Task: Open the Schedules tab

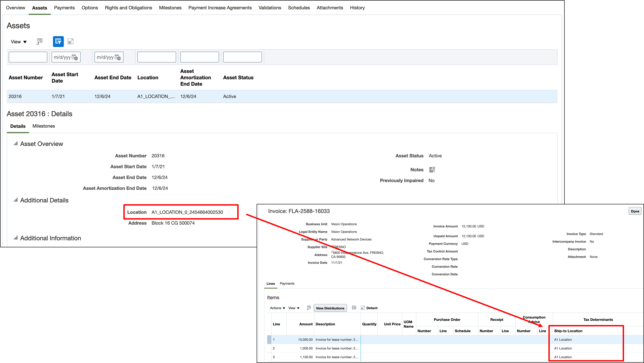Action: pyautogui.click(x=299, y=8)
